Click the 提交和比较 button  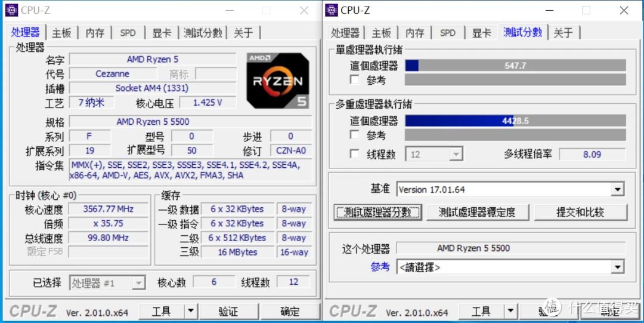pos(581,213)
